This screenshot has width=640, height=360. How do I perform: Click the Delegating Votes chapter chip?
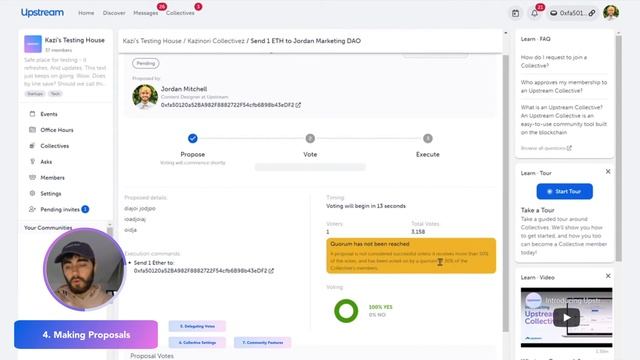coord(197,326)
